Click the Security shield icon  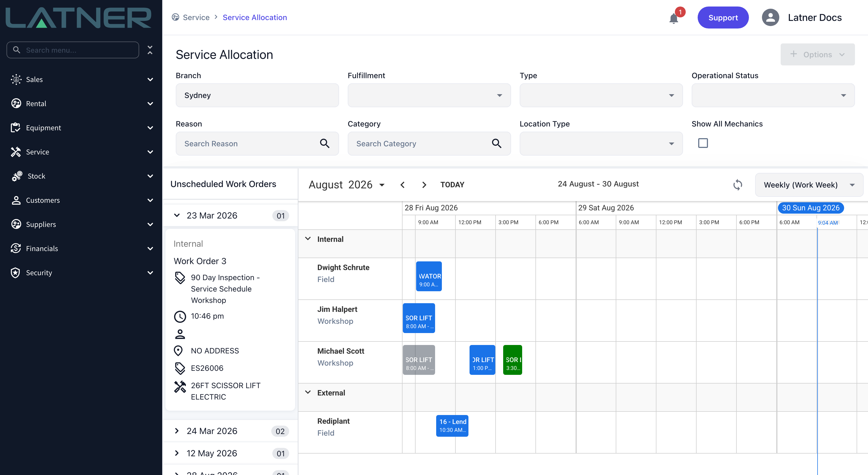tap(16, 273)
